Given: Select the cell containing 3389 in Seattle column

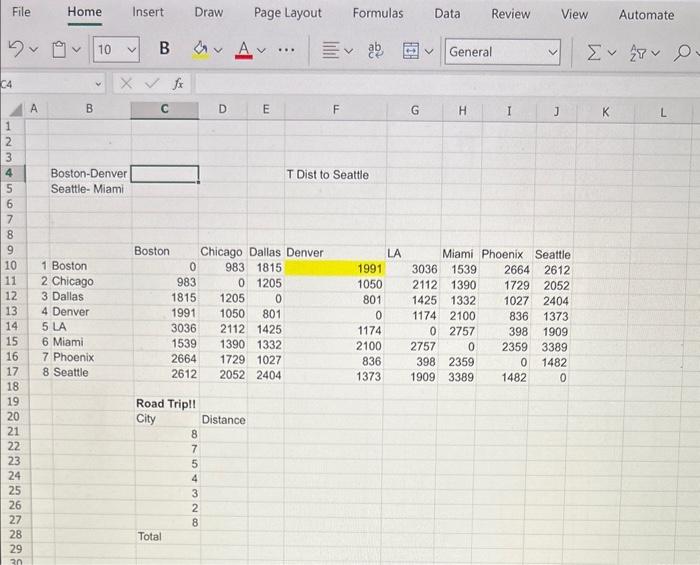Looking at the screenshot, I should click(x=554, y=347).
